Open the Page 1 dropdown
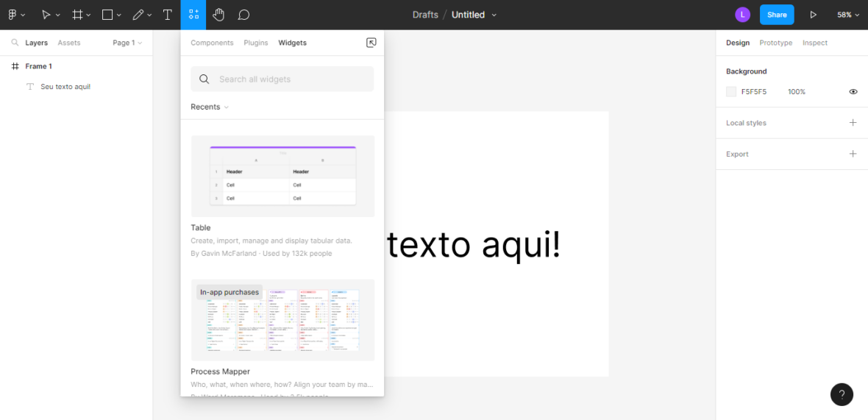The image size is (868, 420). 127,43
